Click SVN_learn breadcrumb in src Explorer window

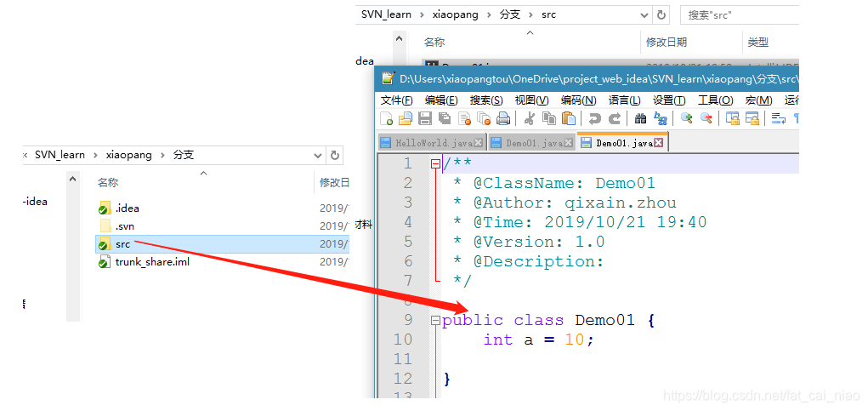click(387, 15)
